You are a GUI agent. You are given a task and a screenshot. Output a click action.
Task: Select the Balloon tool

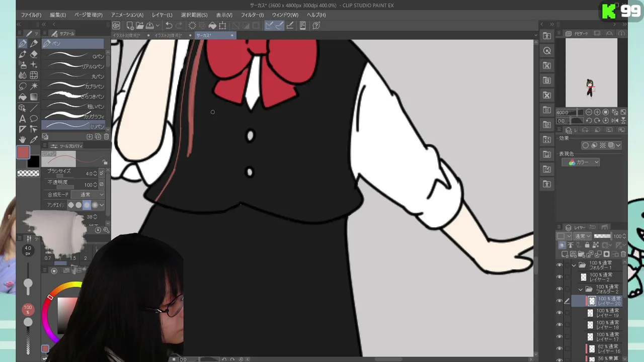[x=34, y=119]
